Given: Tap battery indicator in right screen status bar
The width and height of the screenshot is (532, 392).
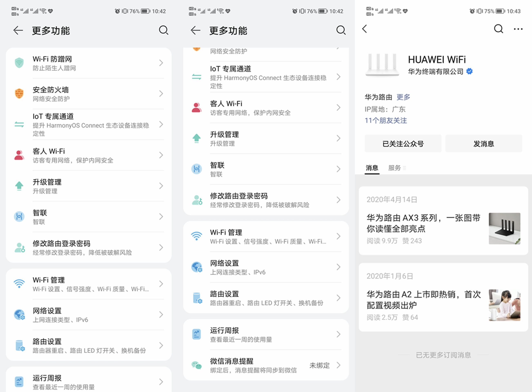Looking at the screenshot, I should pyautogui.click(x=500, y=11).
